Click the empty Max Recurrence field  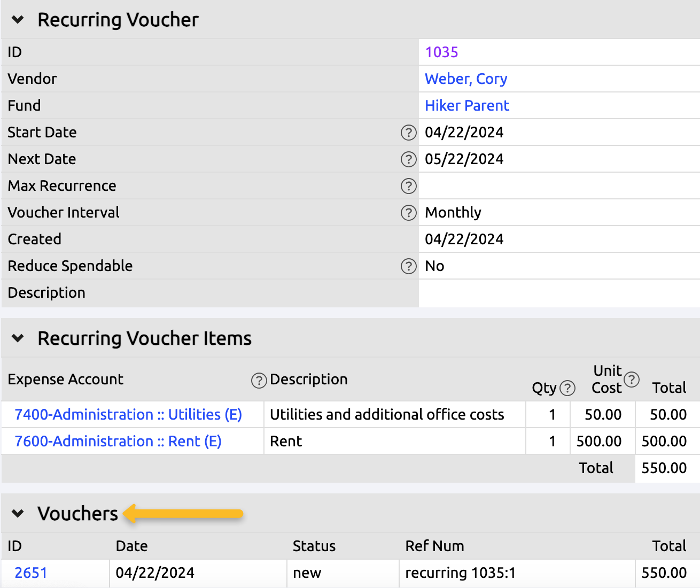(x=558, y=185)
